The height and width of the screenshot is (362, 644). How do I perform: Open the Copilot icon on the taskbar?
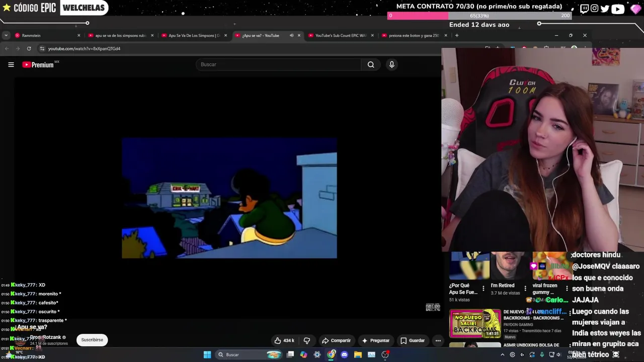(x=303, y=354)
